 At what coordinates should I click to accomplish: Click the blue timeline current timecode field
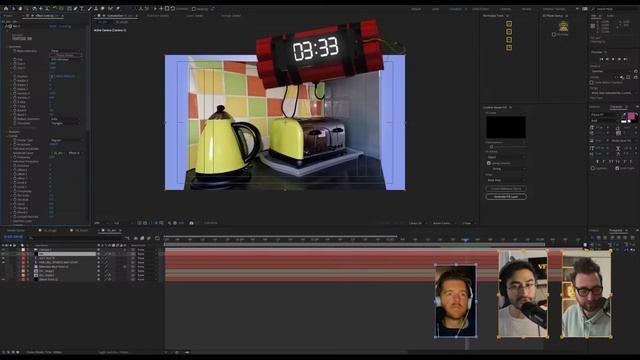tap(13, 237)
